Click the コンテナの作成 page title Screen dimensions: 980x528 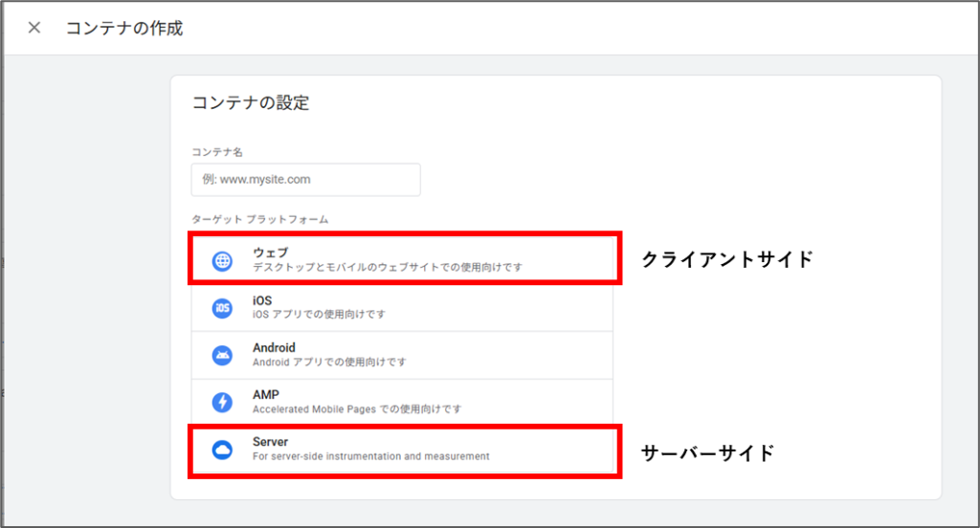tap(123, 28)
